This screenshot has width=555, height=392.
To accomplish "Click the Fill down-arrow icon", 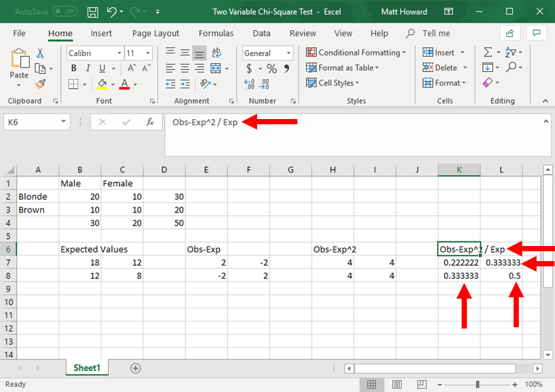I will 488,67.
